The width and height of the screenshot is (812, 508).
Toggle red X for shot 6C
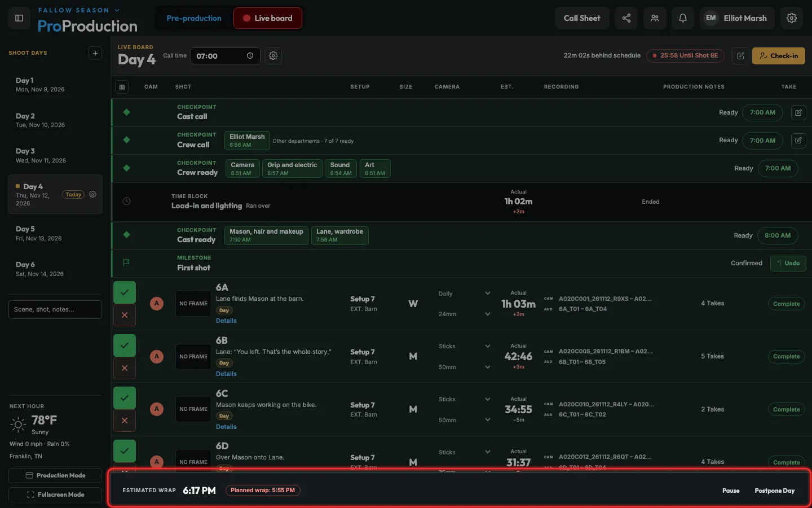point(125,421)
